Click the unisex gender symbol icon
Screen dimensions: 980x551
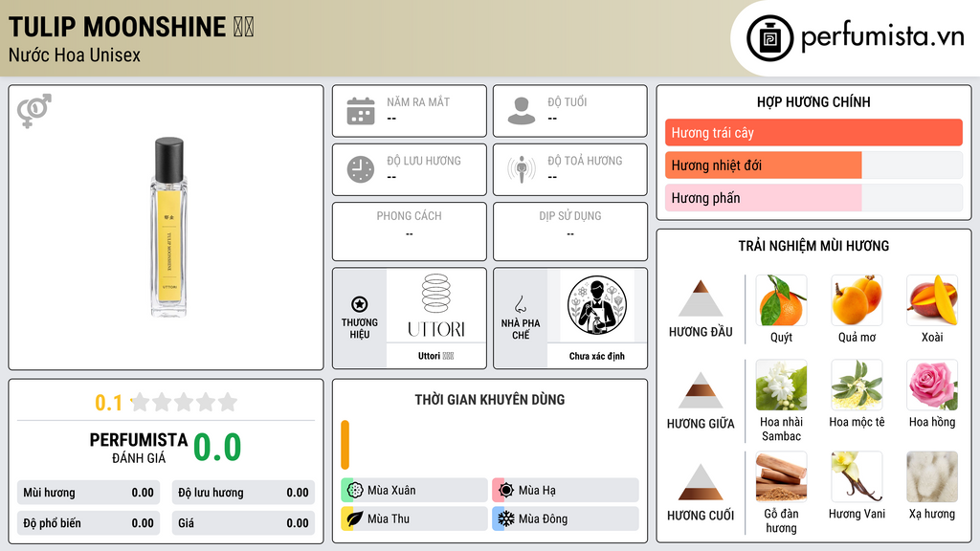(x=34, y=111)
